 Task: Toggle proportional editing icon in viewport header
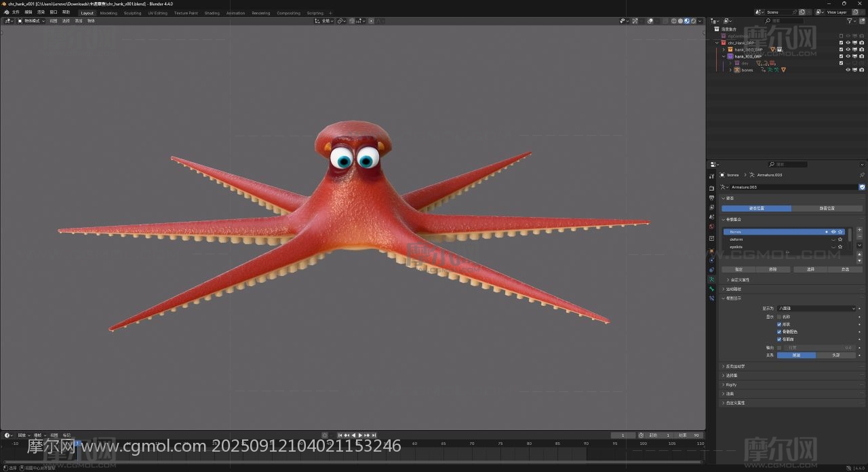[x=371, y=21]
